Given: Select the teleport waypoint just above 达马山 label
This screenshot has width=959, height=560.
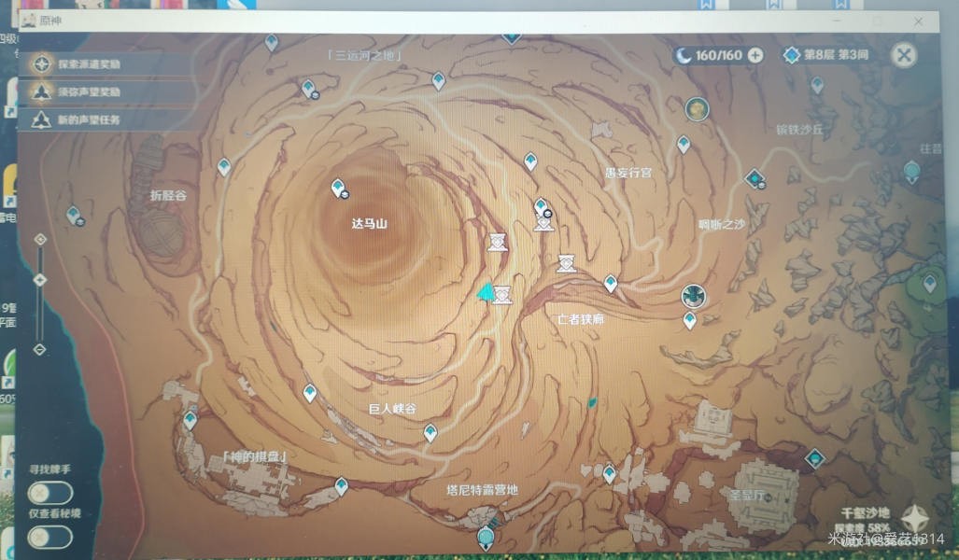Looking at the screenshot, I should 338,189.
